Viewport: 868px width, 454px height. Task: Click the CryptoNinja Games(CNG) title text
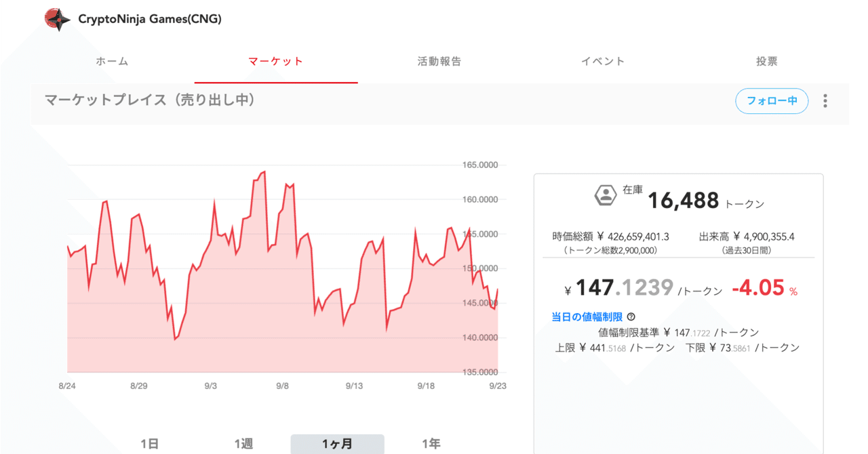point(150,19)
